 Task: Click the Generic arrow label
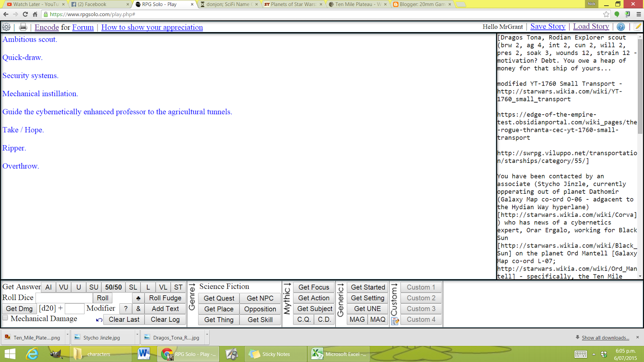click(341, 300)
